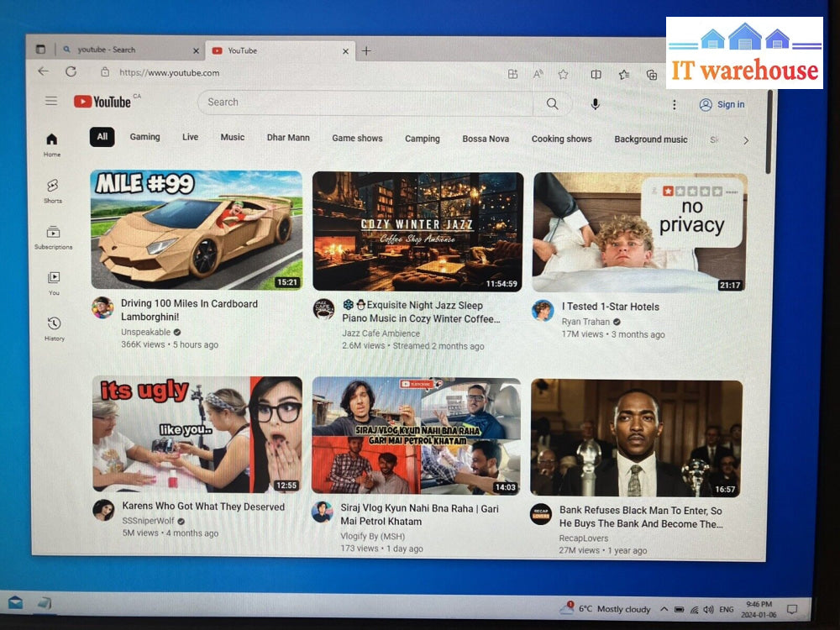This screenshot has width=840, height=630.
Task: Open the YouTube hamburger guide menu
Action: point(51,101)
